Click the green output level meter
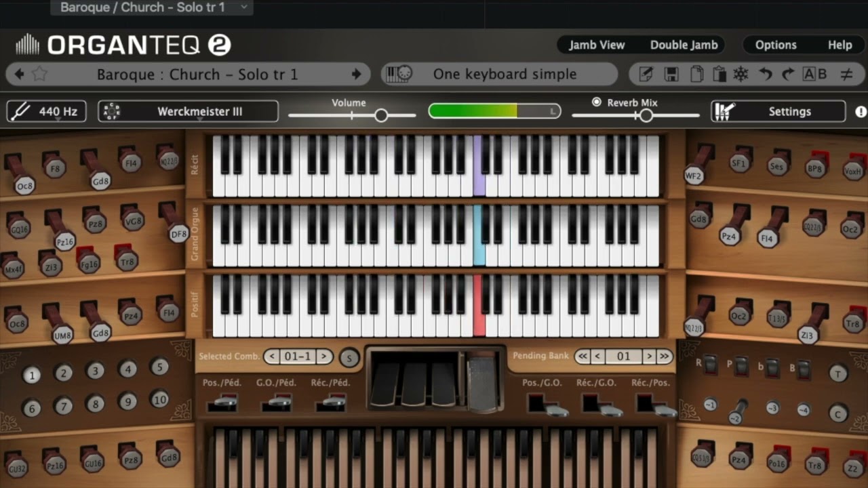Image resolution: width=868 pixels, height=488 pixels. pos(494,110)
